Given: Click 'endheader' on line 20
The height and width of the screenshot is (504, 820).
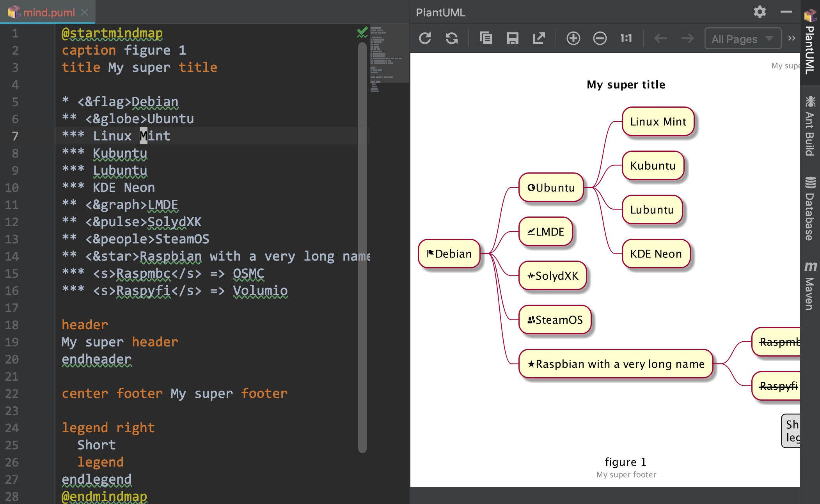Looking at the screenshot, I should (x=96, y=359).
